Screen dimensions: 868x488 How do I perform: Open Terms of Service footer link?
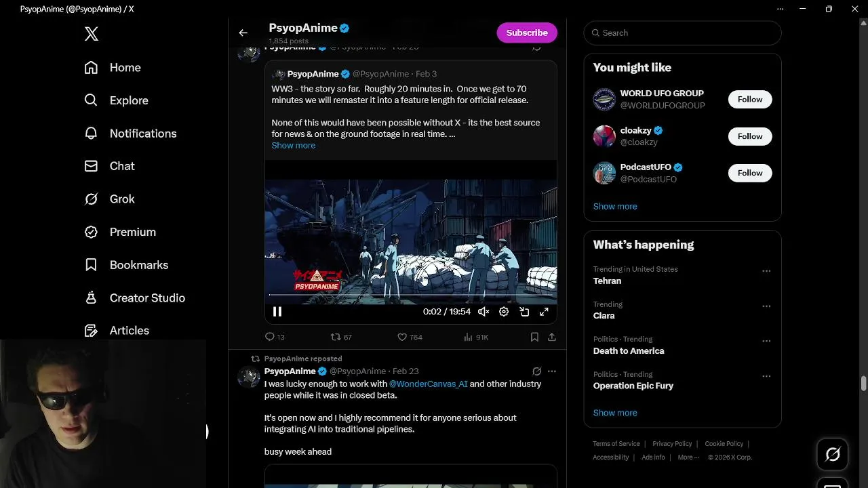(x=616, y=444)
